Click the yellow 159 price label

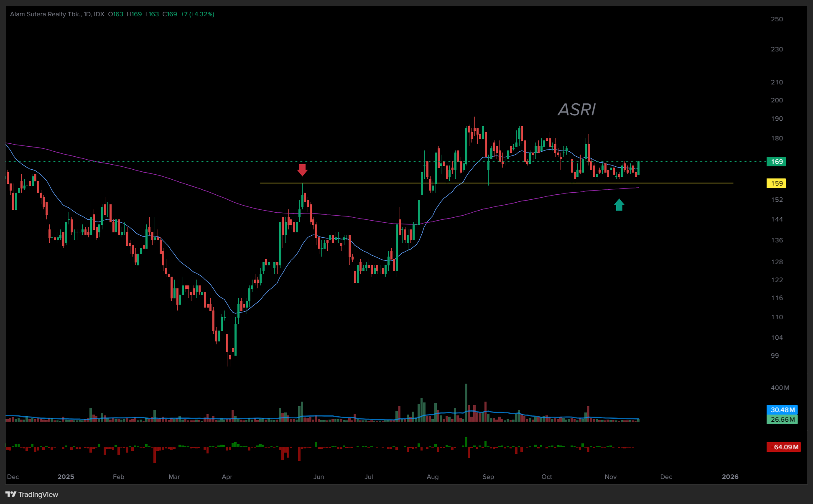tap(776, 183)
